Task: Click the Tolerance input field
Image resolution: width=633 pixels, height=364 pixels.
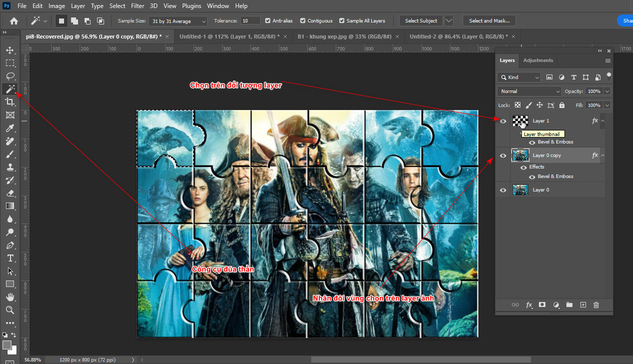Action: pyautogui.click(x=250, y=20)
